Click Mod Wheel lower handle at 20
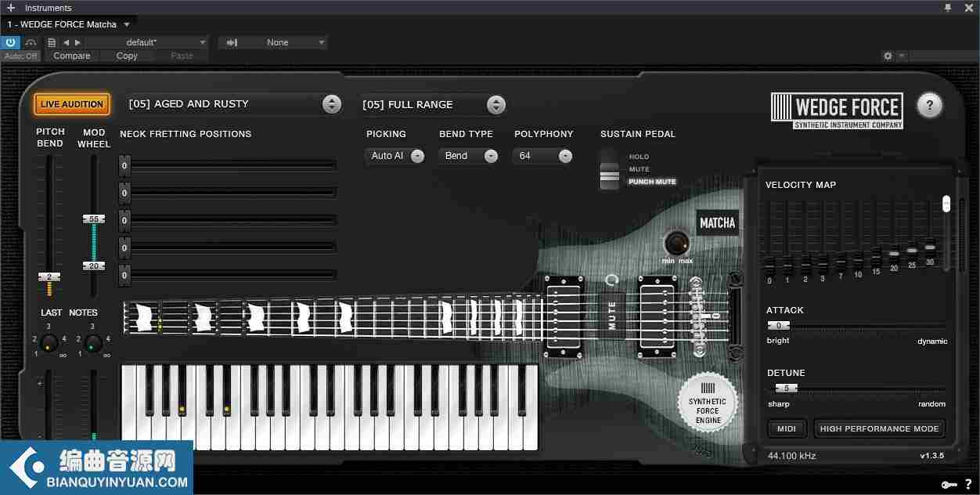 tap(94, 266)
